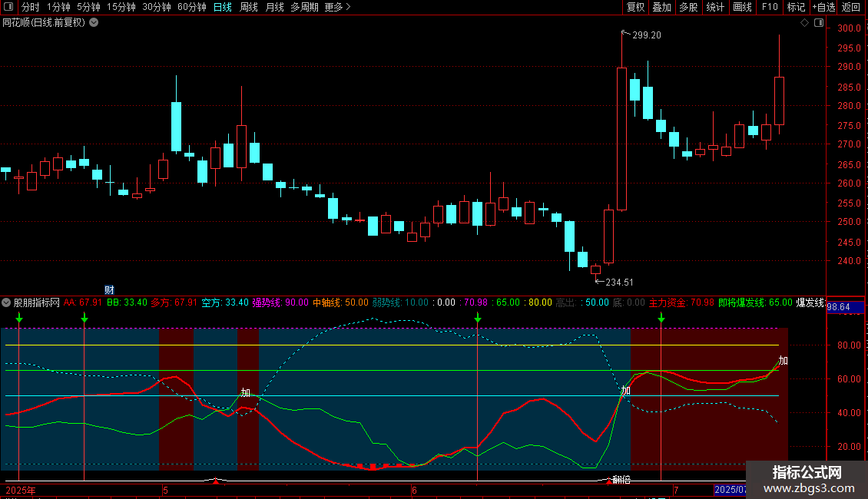Click the 80.00 indicator axis label
The width and height of the screenshot is (868, 499).
click(849, 345)
